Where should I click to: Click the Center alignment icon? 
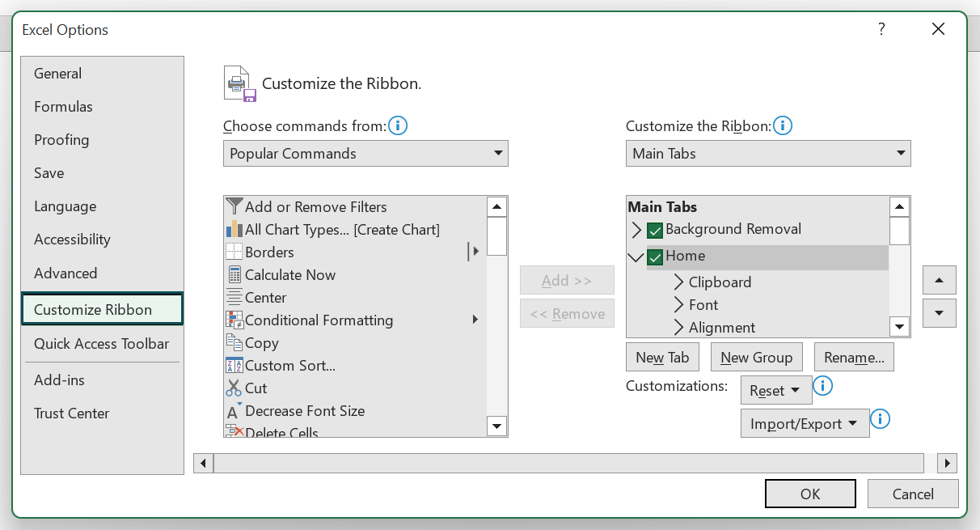(x=234, y=297)
